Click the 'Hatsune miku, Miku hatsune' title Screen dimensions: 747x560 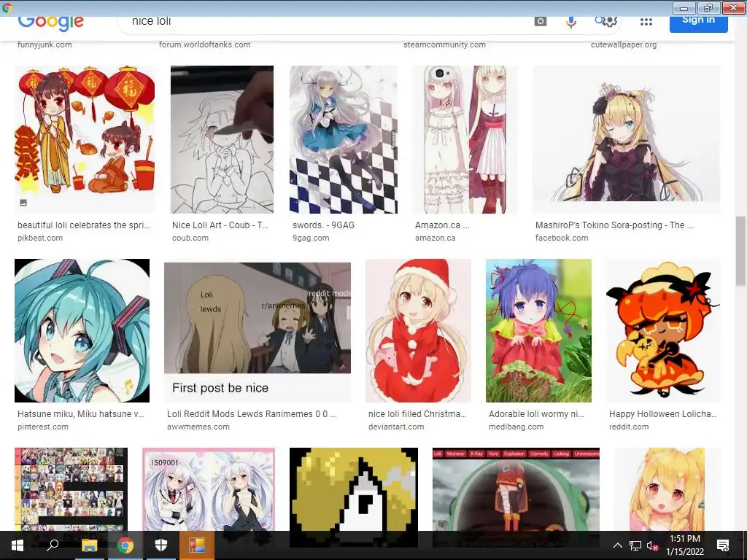(80, 414)
